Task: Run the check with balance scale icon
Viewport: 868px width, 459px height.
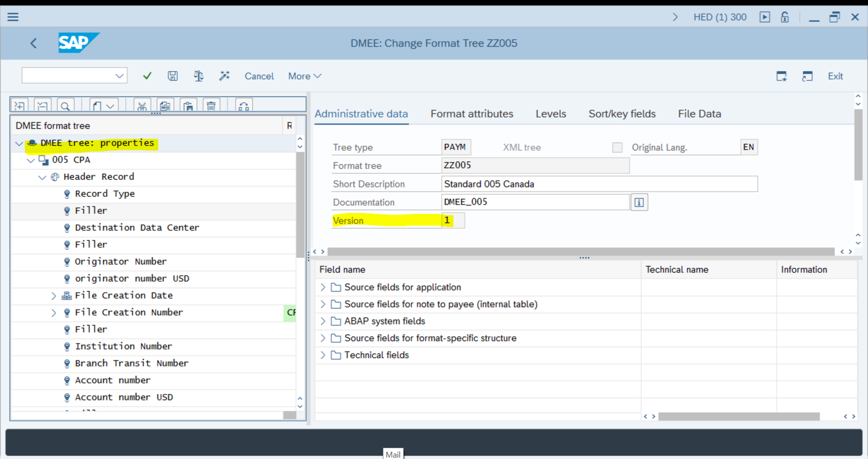Action: point(198,76)
